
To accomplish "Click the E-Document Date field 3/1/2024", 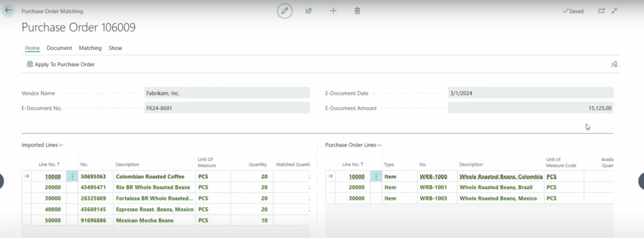I will (531, 93).
